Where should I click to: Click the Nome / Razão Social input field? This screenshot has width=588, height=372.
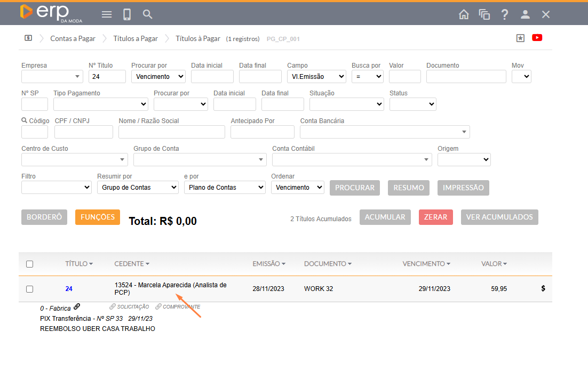pyautogui.click(x=171, y=132)
